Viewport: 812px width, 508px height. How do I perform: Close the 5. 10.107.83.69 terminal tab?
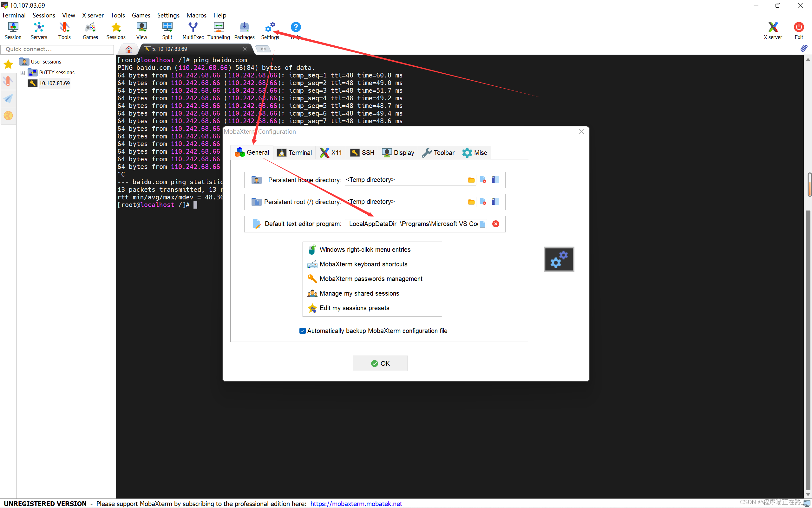pos(245,49)
